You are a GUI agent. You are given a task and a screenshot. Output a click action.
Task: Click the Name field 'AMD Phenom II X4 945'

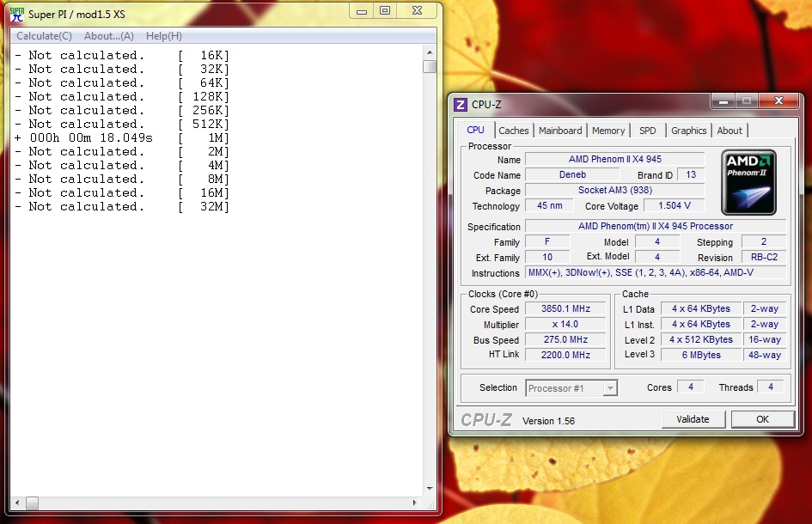[614, 160]
